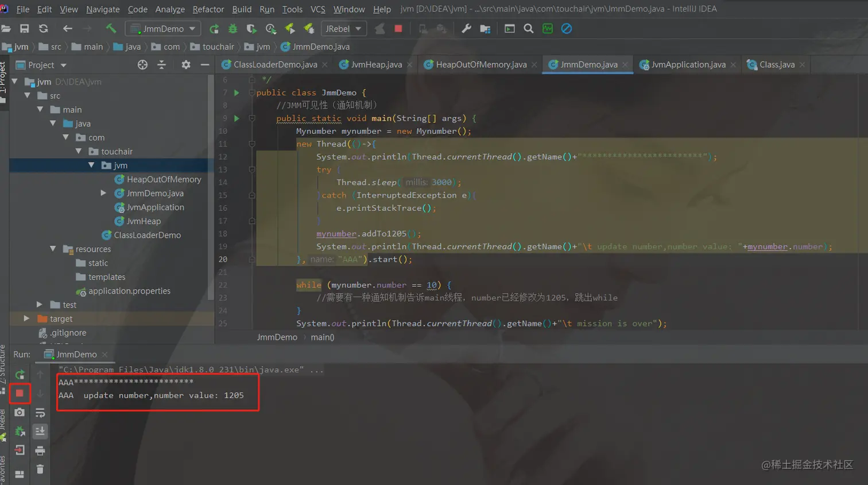
Task: Hide the Project panel with minus icon
Action: click(205, 65)
